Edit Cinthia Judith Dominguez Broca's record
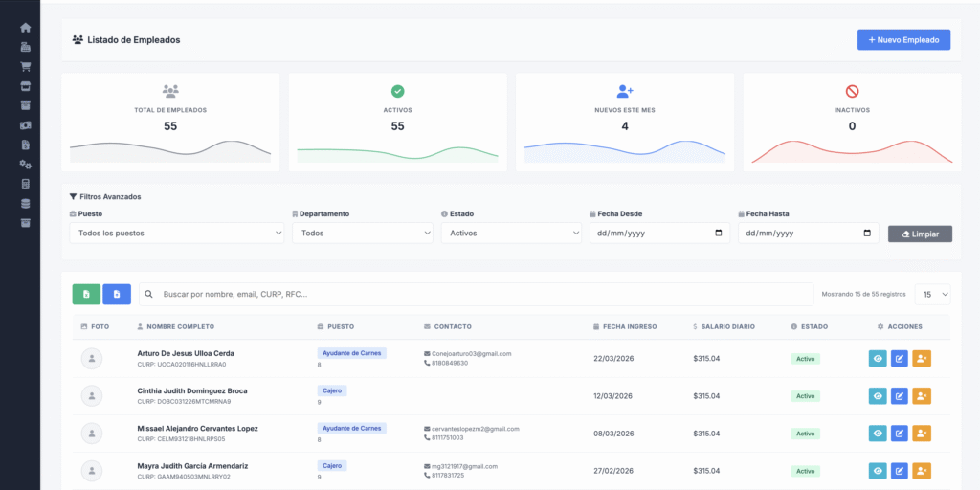 click(900, 396)
